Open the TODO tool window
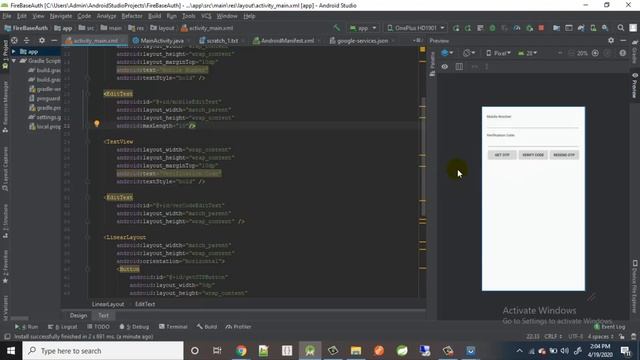This screenshot has width=640, height=360. click(98, 327)
